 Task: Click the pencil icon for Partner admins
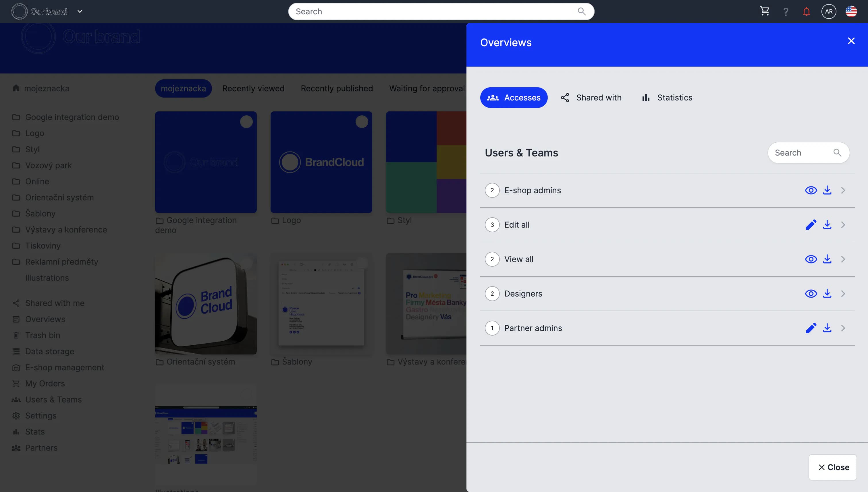(811, 328)
